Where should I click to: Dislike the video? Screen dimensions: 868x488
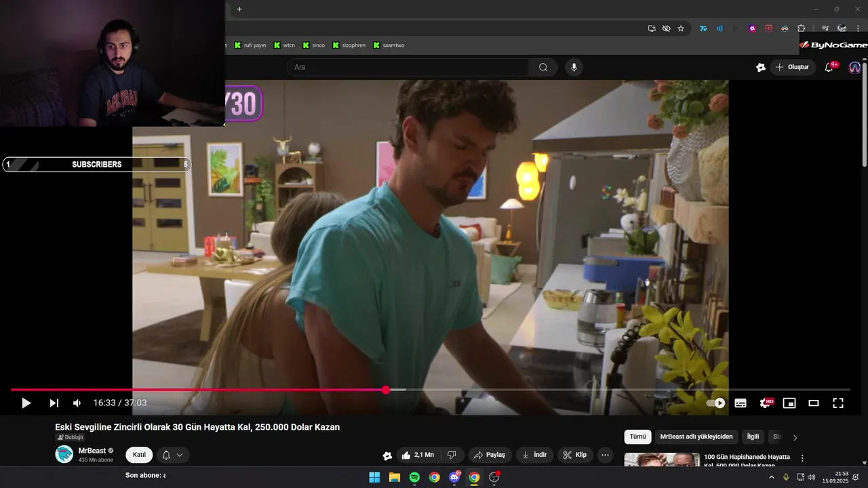tap(452, 455)
